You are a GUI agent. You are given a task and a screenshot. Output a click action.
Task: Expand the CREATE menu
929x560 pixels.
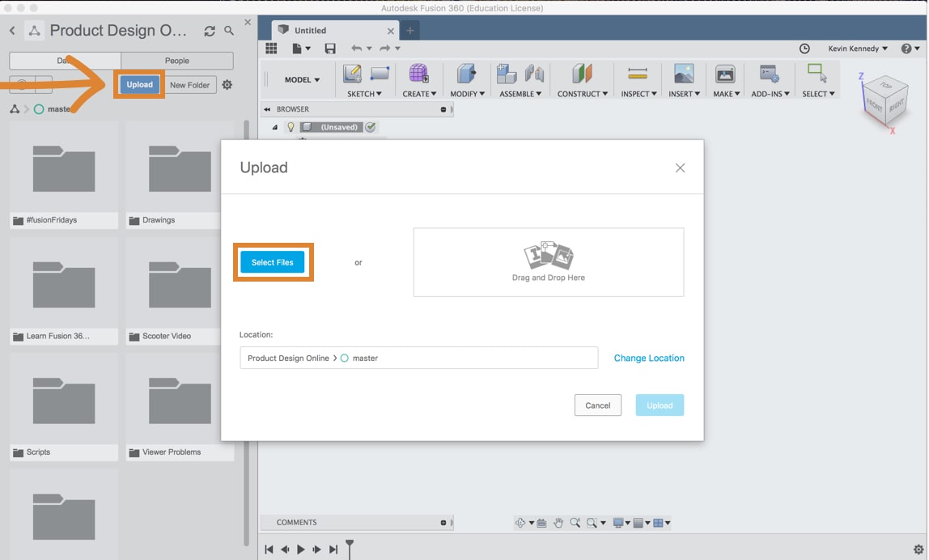point(419,94)
